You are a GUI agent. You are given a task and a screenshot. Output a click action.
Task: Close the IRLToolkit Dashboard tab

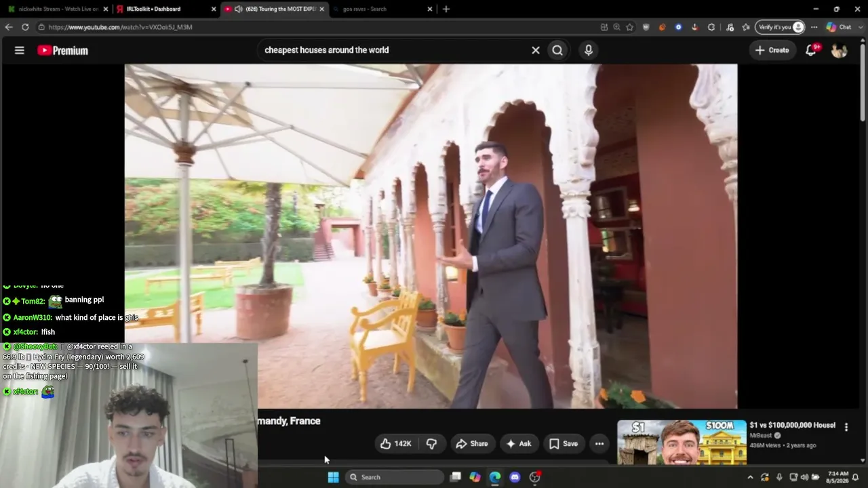[214, 9]
